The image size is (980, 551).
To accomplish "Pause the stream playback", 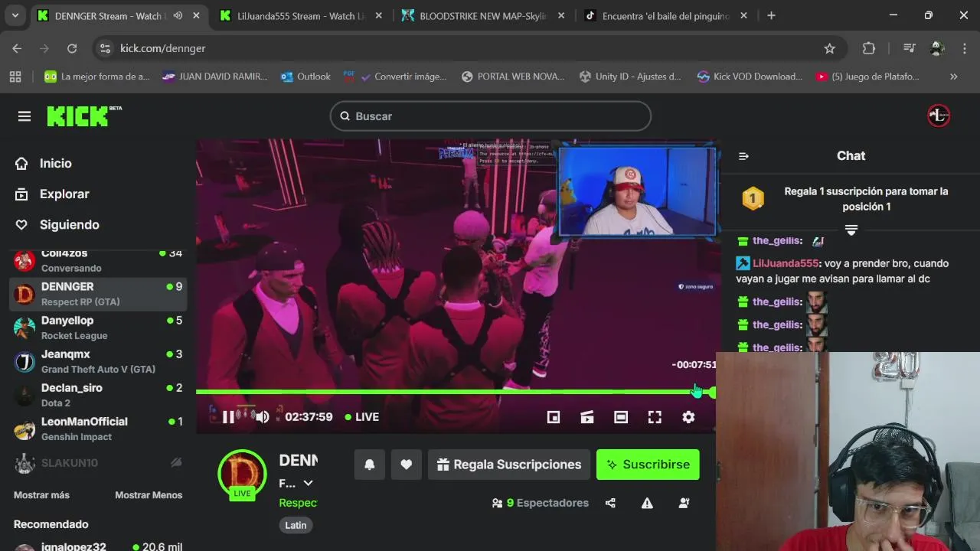I will (x=228, y=417).
